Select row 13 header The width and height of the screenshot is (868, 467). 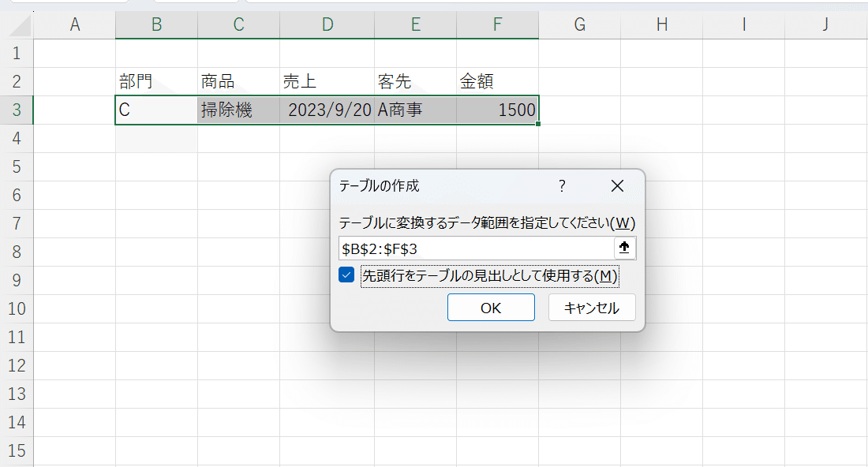[x=17, y=394]
